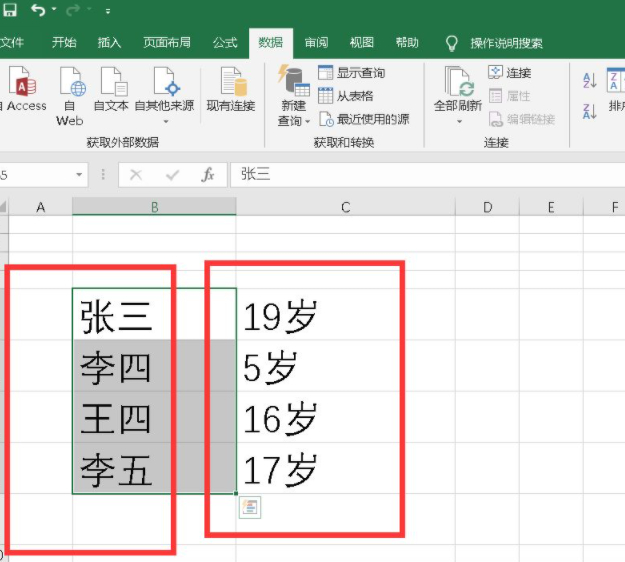
Task: Click the formula bar resize dots handle
Action: click(x=103, y=175)
